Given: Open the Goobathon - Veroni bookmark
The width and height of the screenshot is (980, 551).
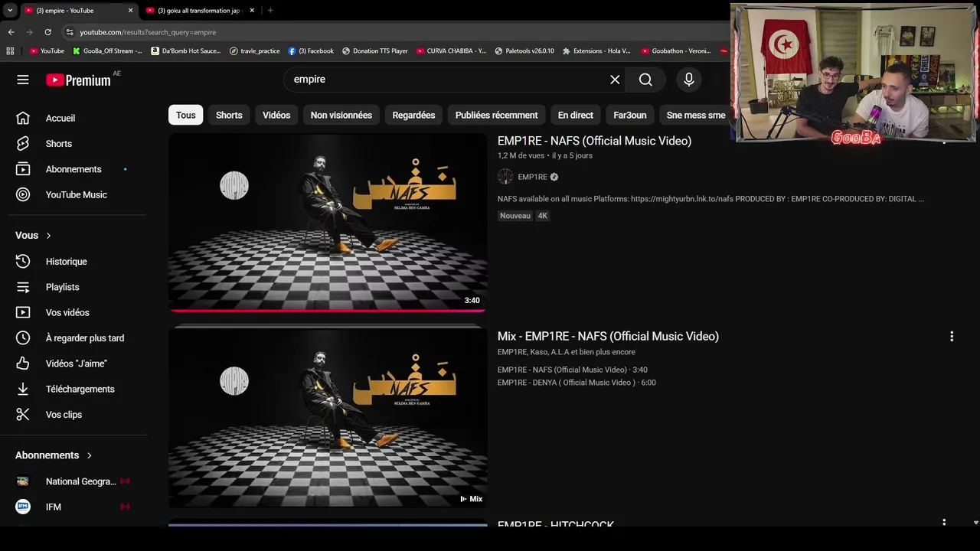Looking at the screenshot, I should coord(676,51).
